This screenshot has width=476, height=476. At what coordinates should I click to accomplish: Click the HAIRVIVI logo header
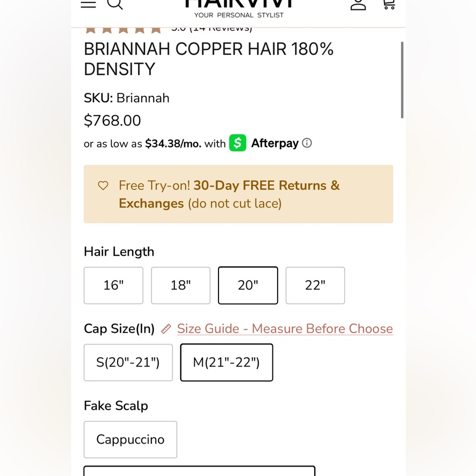[239, 9]
